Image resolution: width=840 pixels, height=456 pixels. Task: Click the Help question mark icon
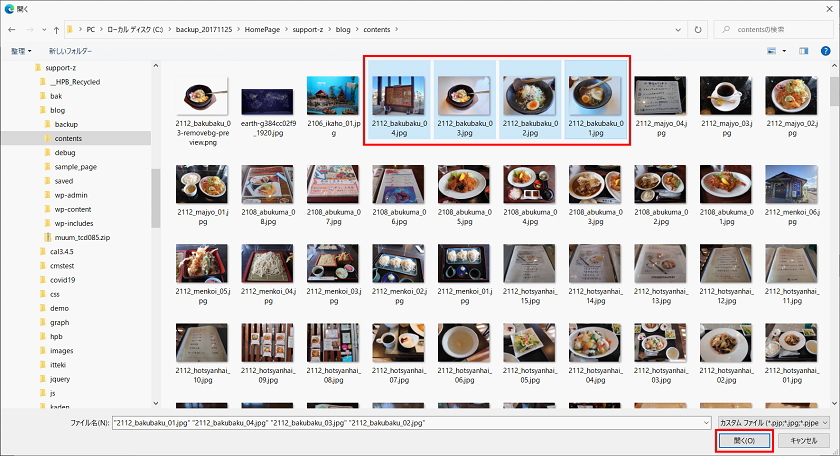click(826, 50)
